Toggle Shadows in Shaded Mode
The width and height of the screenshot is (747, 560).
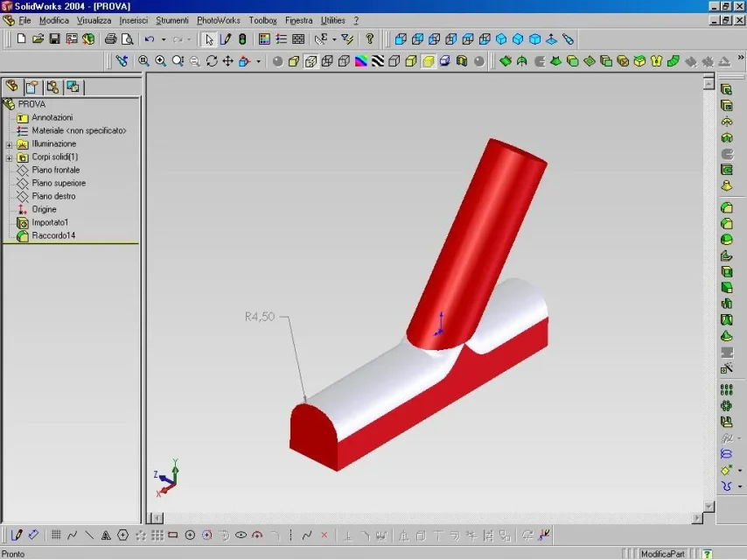[x=445, y=61]
